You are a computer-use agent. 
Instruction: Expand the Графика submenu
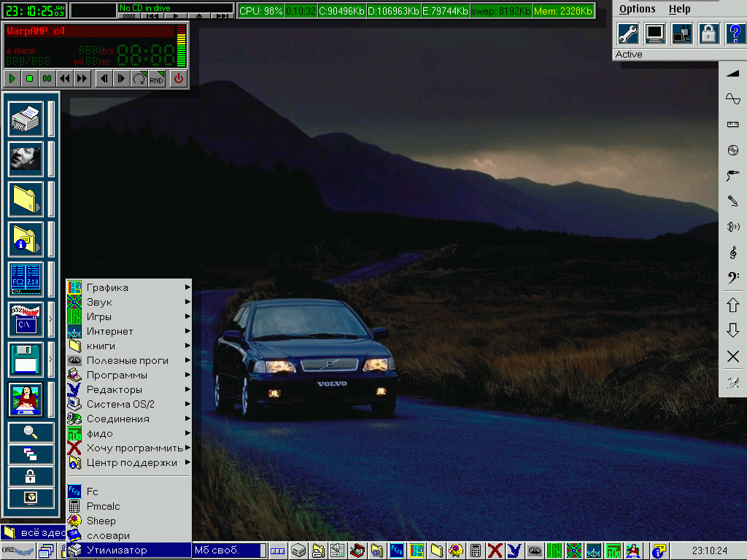[x=128, y=287]
